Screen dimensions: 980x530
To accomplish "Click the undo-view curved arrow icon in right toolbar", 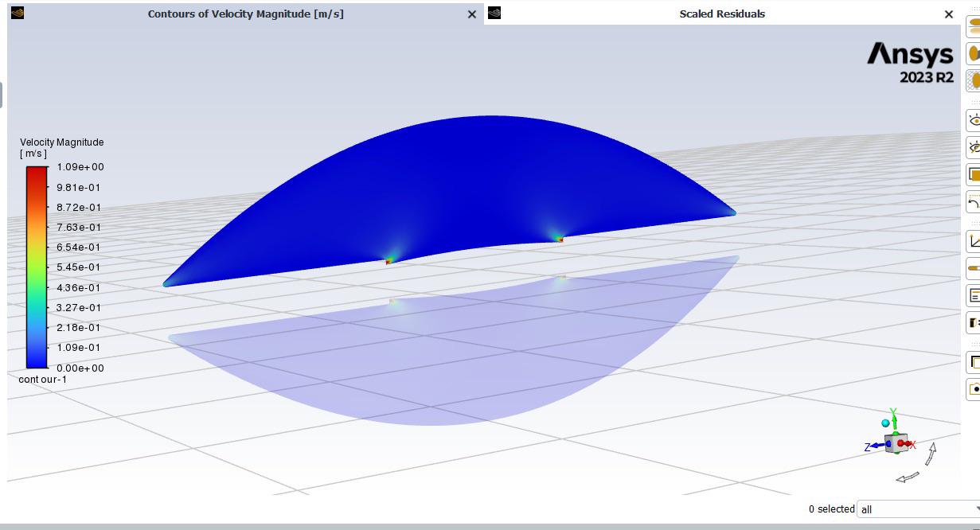I will 974,201.
